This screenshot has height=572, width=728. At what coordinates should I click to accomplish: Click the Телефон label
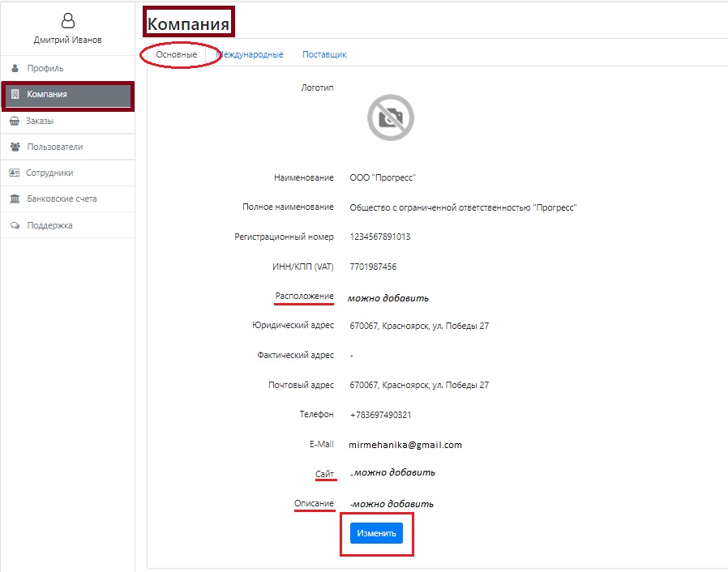tap(316, 415)
